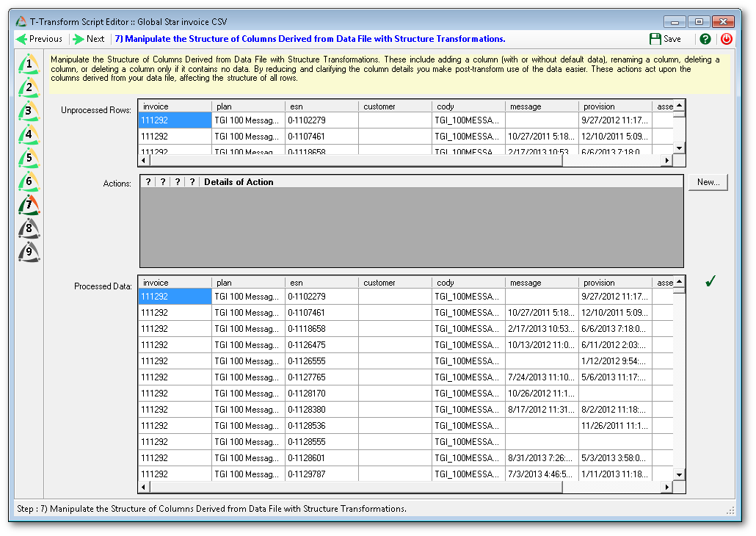Advance with the Next button

coord(89,39)
